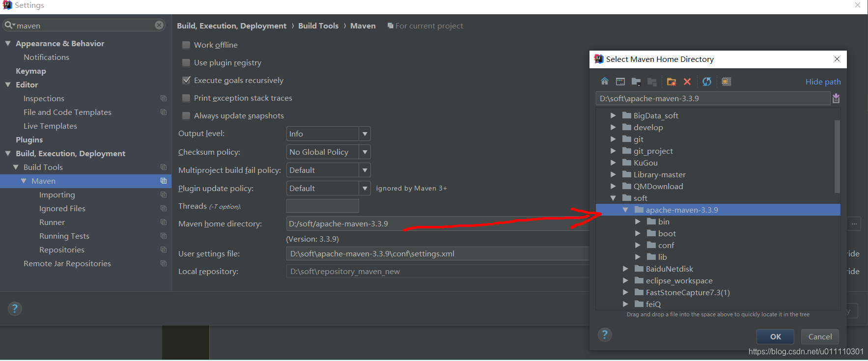Image resolution: width=868 pixels, height=361 pixels.
Task: Select the QMDownload folder
Action: (x=658, y=186)
